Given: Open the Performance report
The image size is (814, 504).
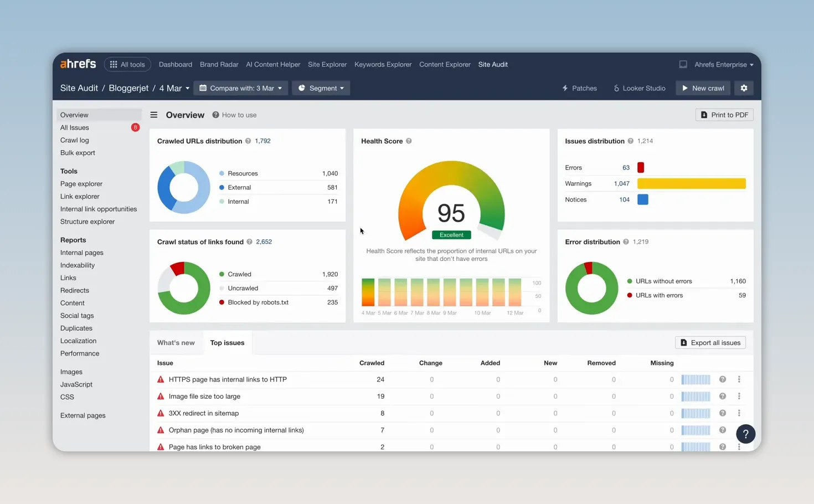Looking at the screenshot, I should tap(80, 353).
